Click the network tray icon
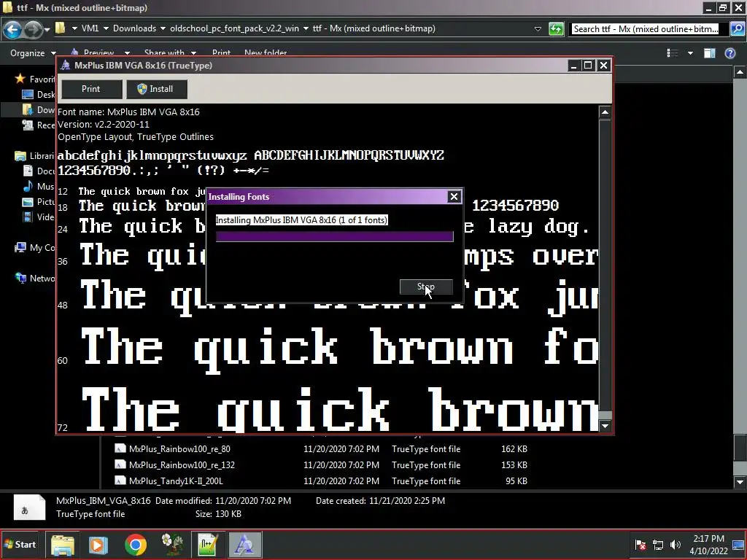 tap(658, 545)
